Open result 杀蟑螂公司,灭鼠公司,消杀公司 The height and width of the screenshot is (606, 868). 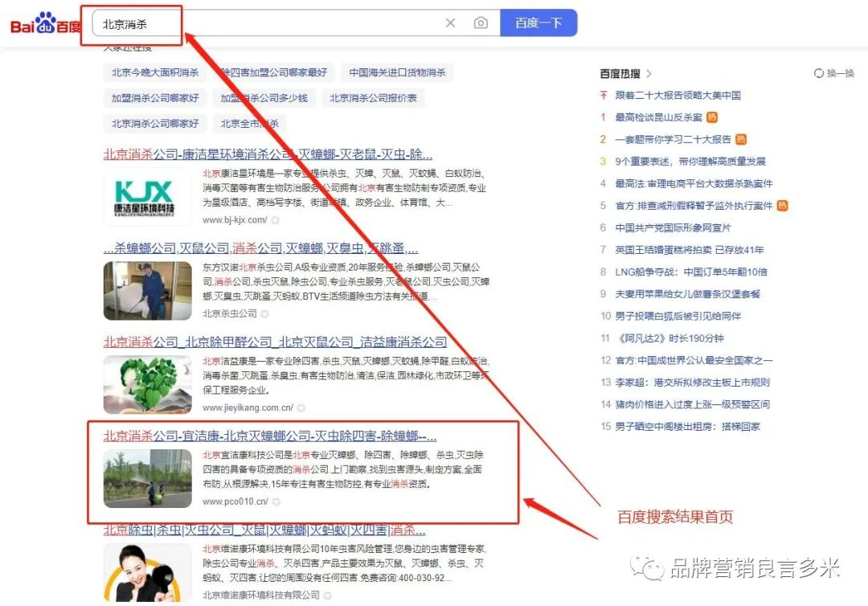(x=260, y=248)
